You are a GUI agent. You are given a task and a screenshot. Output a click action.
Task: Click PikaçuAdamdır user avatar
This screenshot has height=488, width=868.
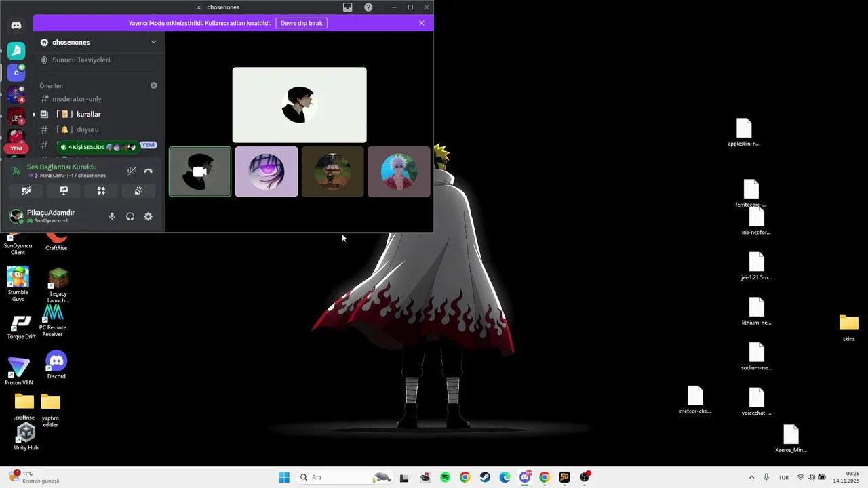(x=16, y=216)
